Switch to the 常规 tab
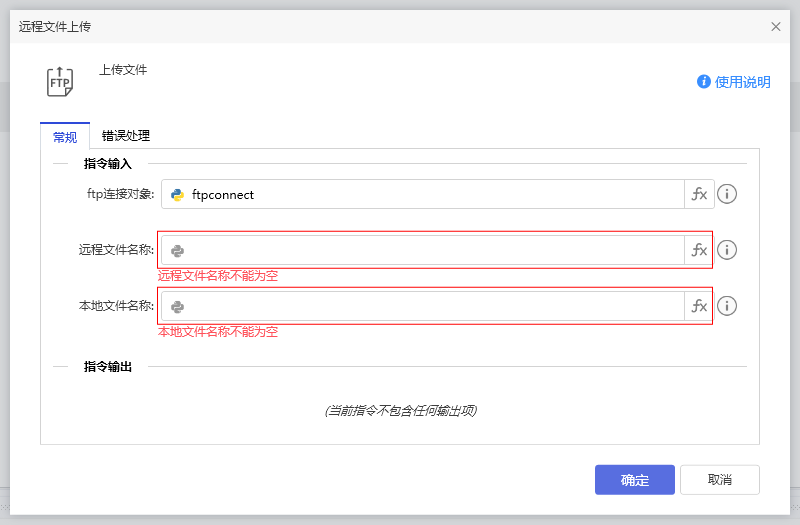This screenshot has height=525, width=800. (65, 136)
